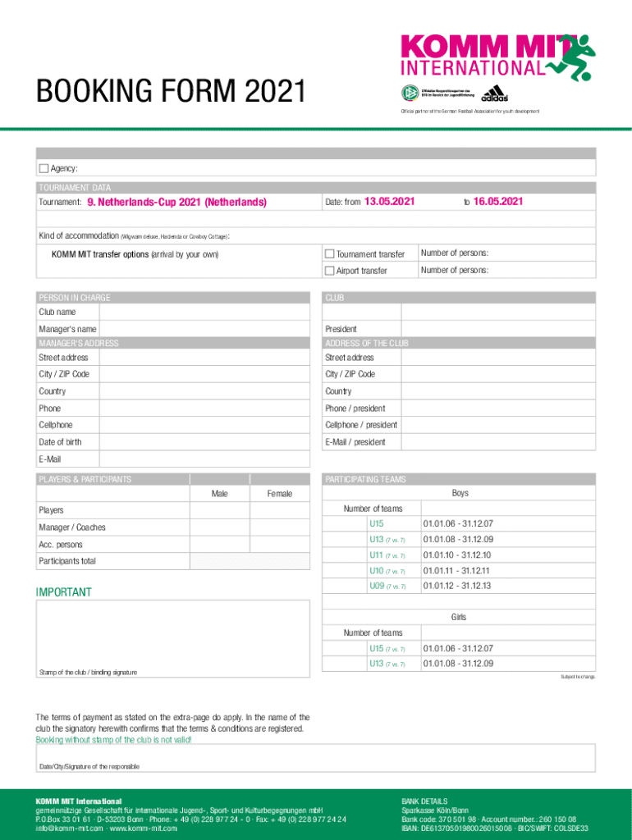Click the Phone / president field

point(498,409)
